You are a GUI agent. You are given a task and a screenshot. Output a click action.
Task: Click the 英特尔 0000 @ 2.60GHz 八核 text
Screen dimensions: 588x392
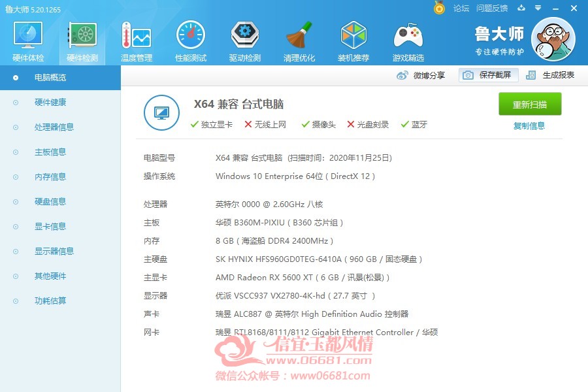tap(269, 204)
